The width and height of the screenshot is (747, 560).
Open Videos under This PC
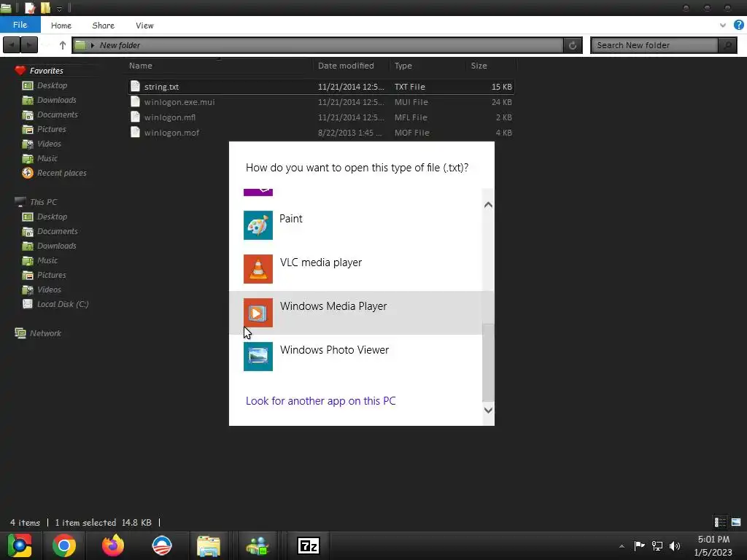pyautogui.click(x=49, y=289)
